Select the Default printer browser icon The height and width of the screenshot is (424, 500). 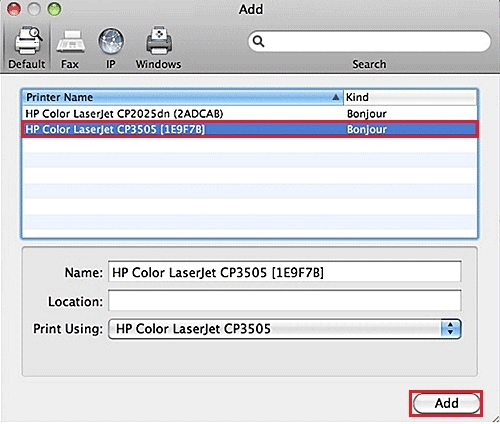coord(28,42)
